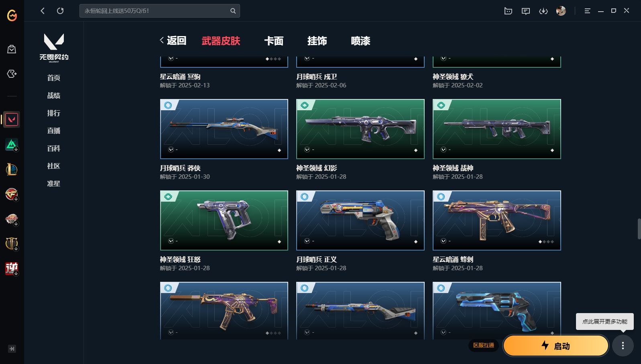Viewport: 641px width, 364px height.
Task: Expand chevron on 神圣领域 幻影 skin card
Action: 307,150
